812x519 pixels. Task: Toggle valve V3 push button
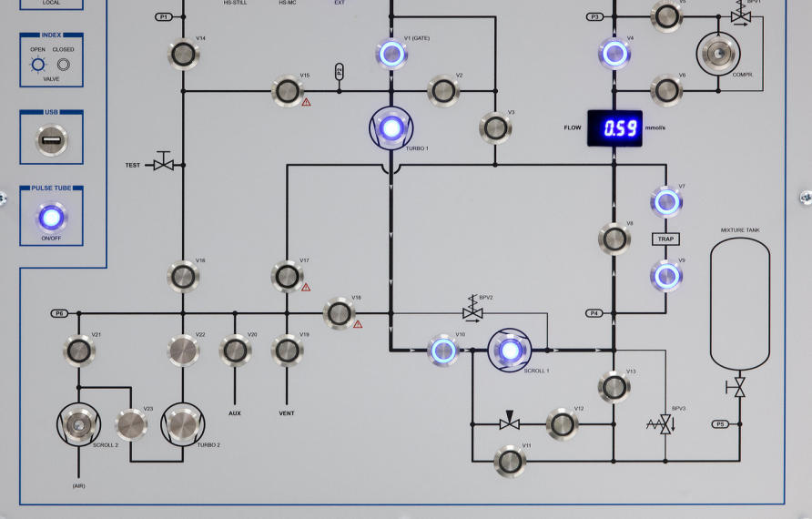pos(495,128)
